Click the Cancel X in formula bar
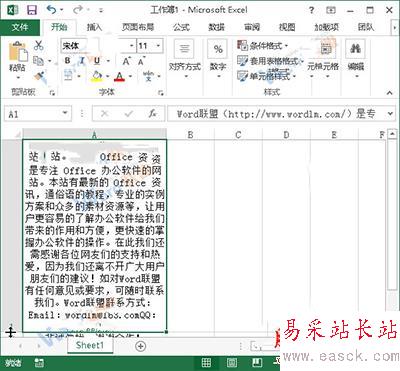The height and width of the screenshot is (371, 400). pyautogui.click(x=105, y=114)
